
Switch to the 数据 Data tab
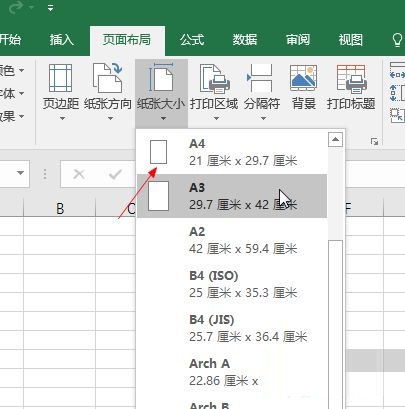(x=245, y=40)
